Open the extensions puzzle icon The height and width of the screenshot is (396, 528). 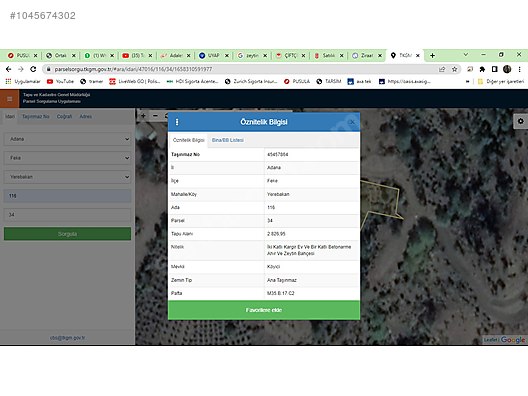pos(482,69)
